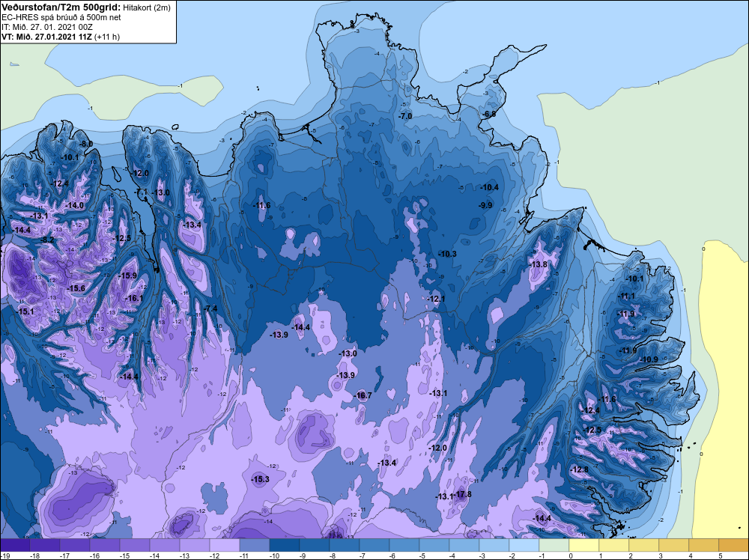Click the initial time line 'IT: Mið. 27. 01. 2021 00Z'
Viewport: 749px width, 560px height.
[x=46, y=27]
